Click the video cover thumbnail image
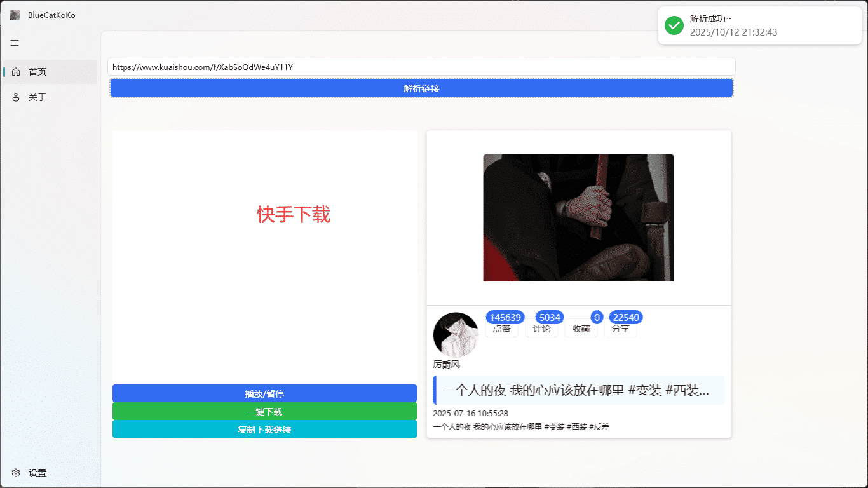 pos(578,218)
